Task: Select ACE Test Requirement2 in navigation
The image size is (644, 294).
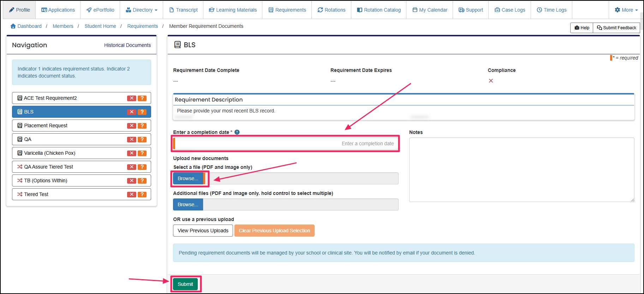Action: pyautogui.click(x=82, y=98)
